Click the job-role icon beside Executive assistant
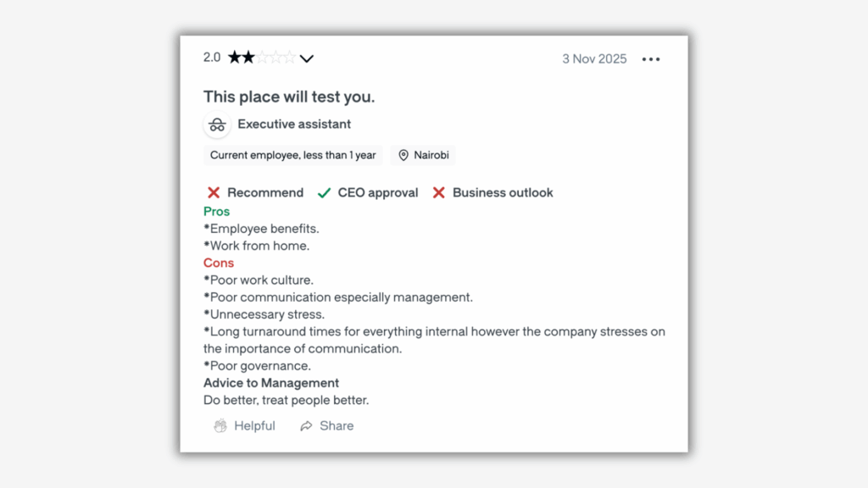 (x=217, y=124)
